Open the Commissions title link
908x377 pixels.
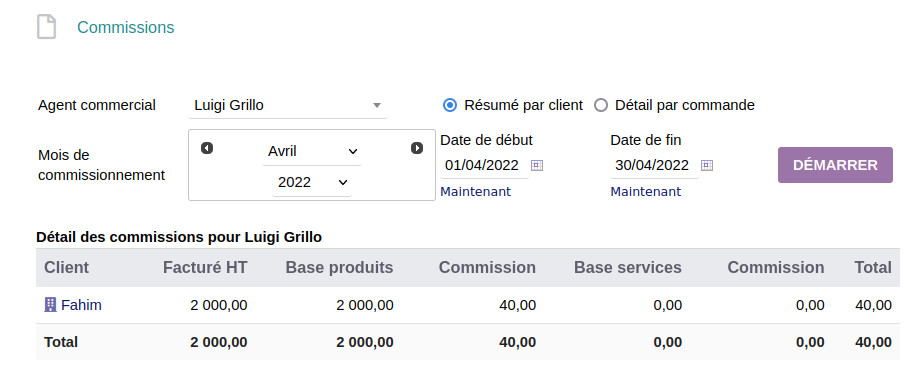(x=126, y=27)
